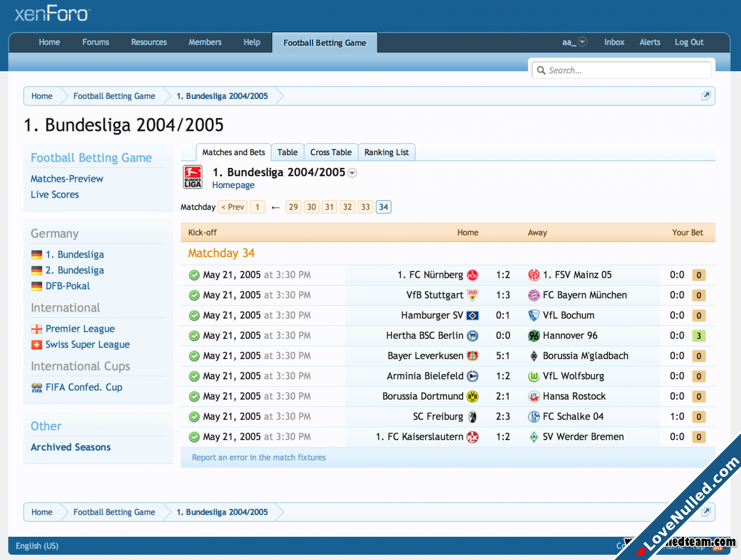Viewport: 741px width, 560px height.
Task: Open Help in the navigation bar
Action: [x=252, y=42]
